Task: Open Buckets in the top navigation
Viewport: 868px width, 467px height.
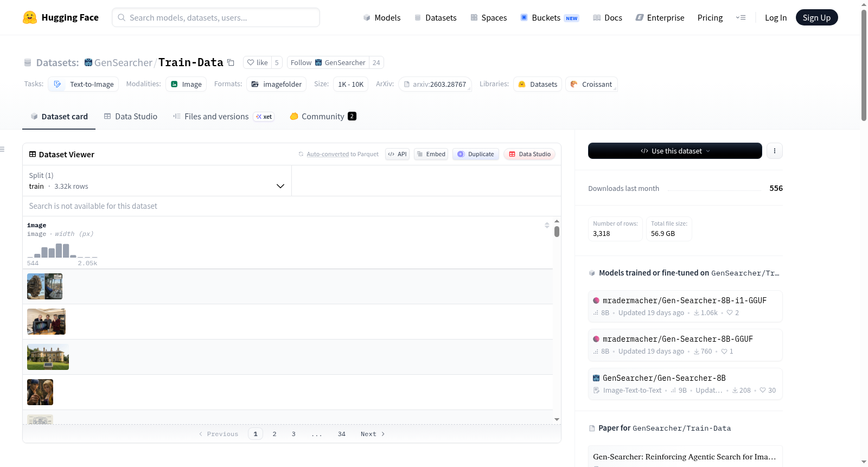Action: click(550, 17)
